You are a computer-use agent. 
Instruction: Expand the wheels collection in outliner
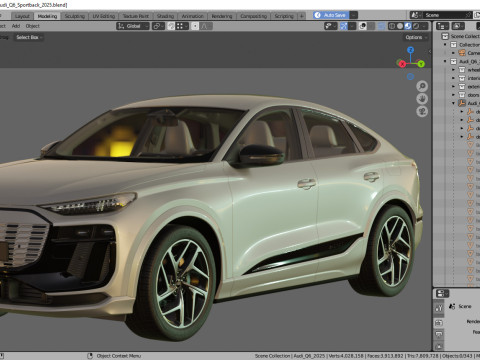453,70
